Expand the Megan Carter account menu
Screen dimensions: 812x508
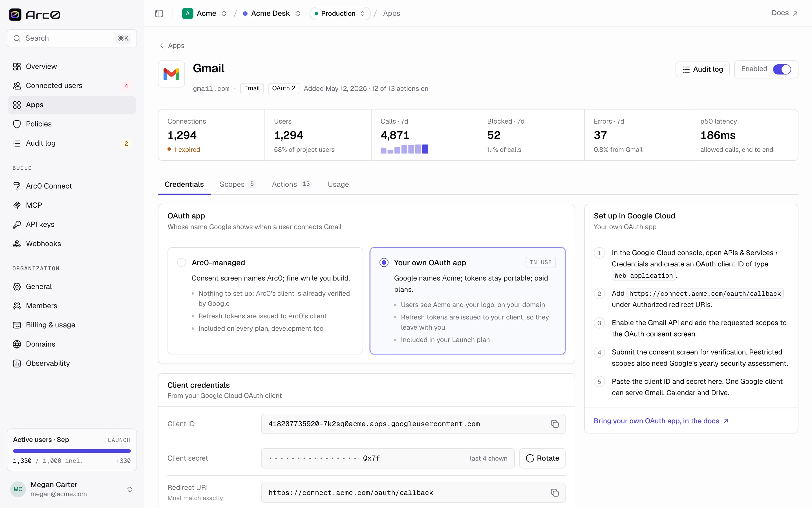click(x=129, y=489)
